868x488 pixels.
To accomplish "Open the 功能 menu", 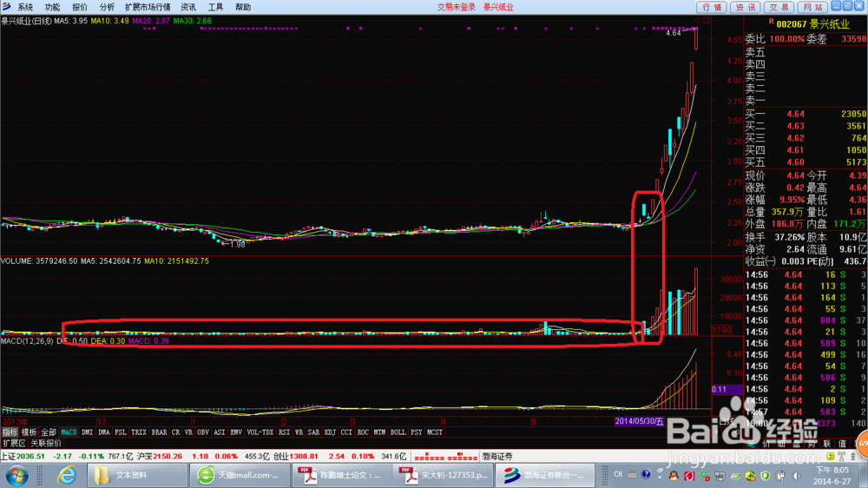I will [x=53, y=7].
